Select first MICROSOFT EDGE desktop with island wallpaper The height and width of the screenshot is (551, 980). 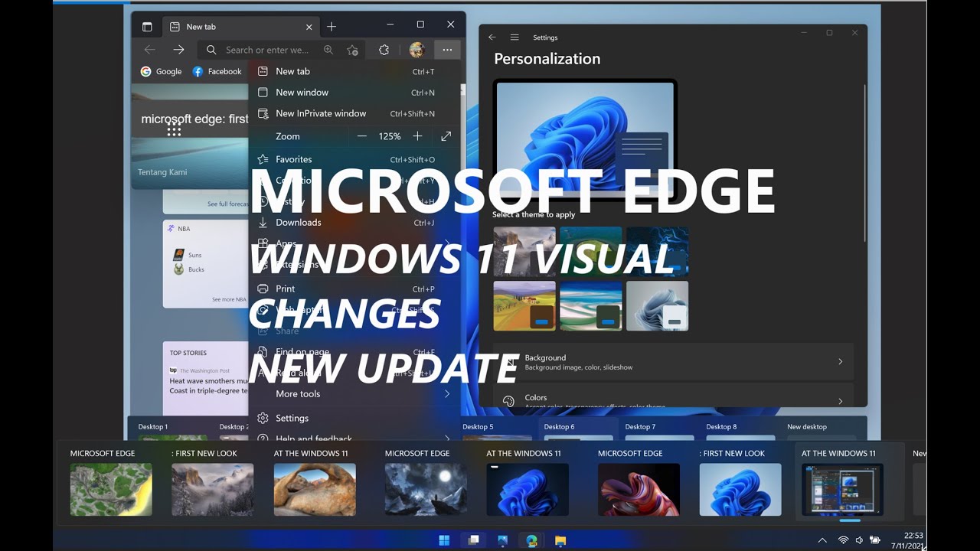[x=111, y=489]
